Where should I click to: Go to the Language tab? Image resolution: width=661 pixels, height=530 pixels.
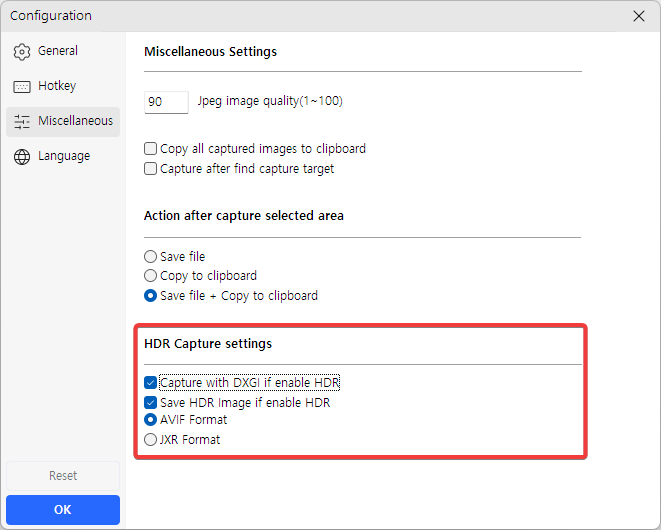coord(62,156)
